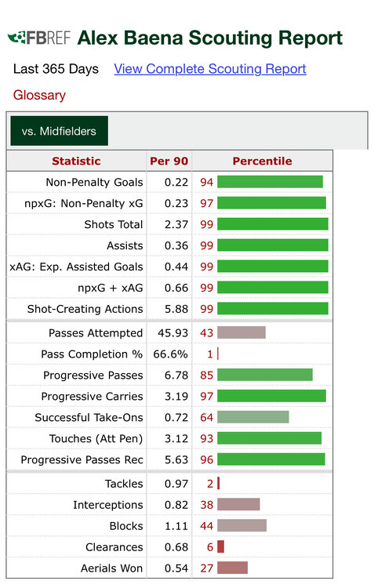Click the Successful Take-Ons percentile bar
The width and height of the screenshot is (374, 588).
click(253, 417)
